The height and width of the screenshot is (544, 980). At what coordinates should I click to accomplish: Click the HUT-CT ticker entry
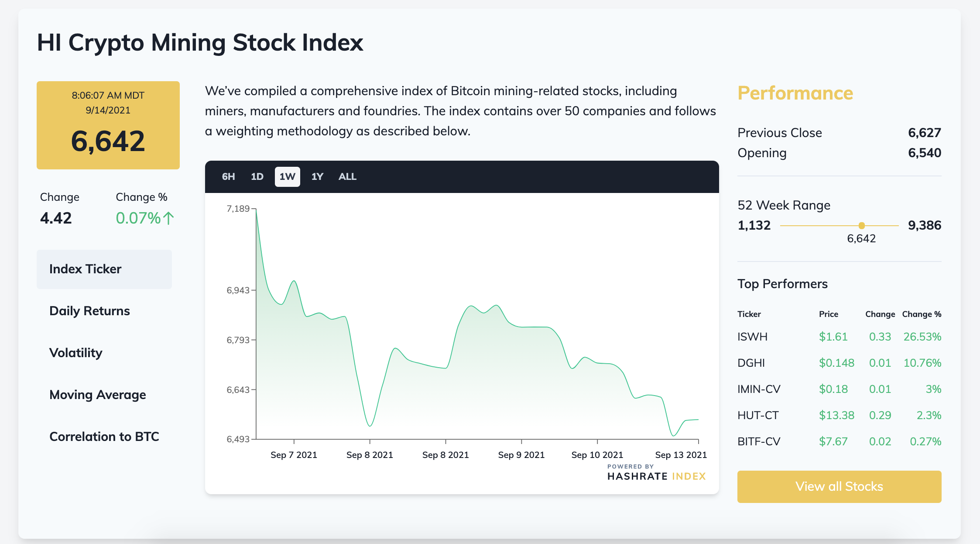click(x=758, y=415)
